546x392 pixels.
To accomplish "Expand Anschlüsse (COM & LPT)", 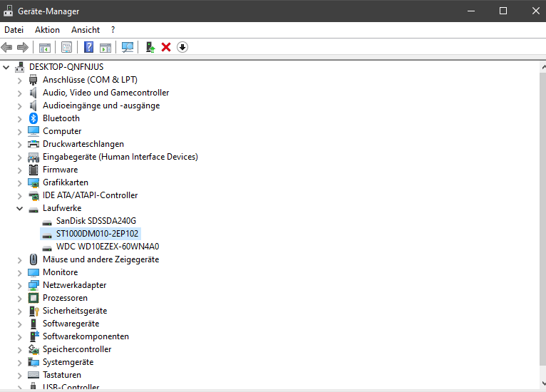I will (19, 81).
